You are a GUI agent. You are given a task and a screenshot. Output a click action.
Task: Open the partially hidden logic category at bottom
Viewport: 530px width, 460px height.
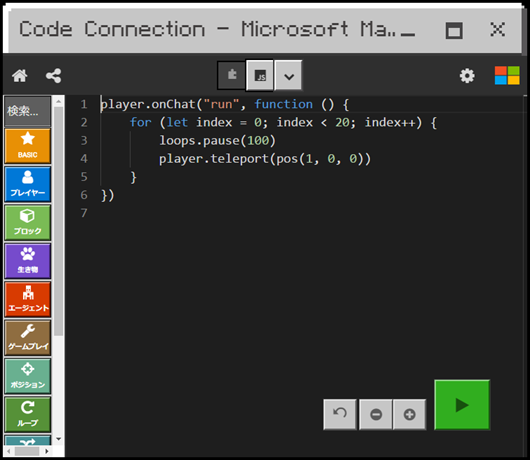click(x=28, y=440)
